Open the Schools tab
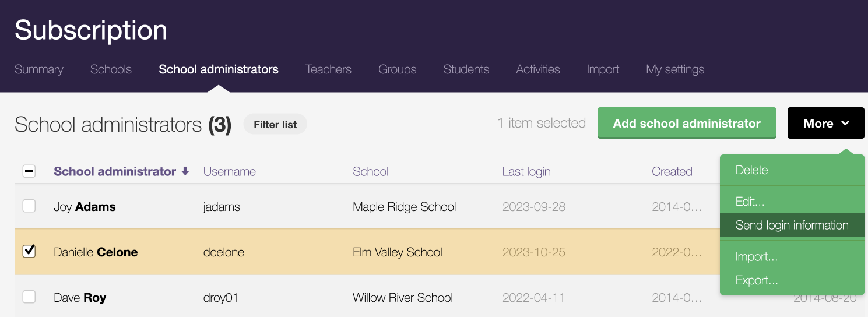The image size is (868, 317). (111, 69)
